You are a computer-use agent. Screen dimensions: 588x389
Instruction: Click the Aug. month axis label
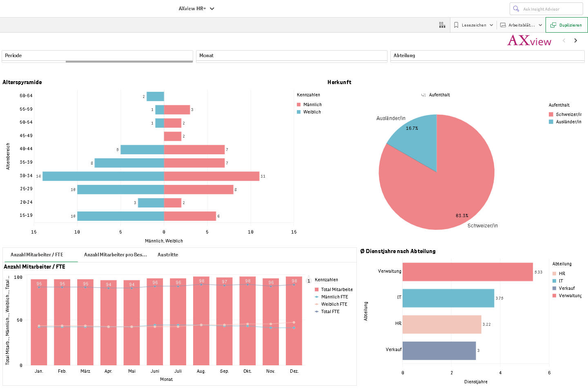201,371
